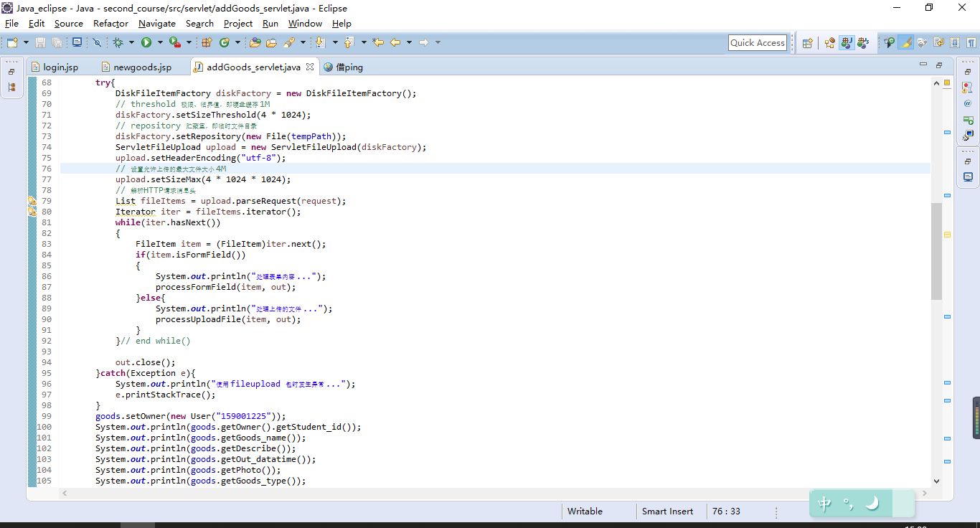Create a New Java Package icon
Viewport: 980px width, 528px height.
tap(207, 42)
